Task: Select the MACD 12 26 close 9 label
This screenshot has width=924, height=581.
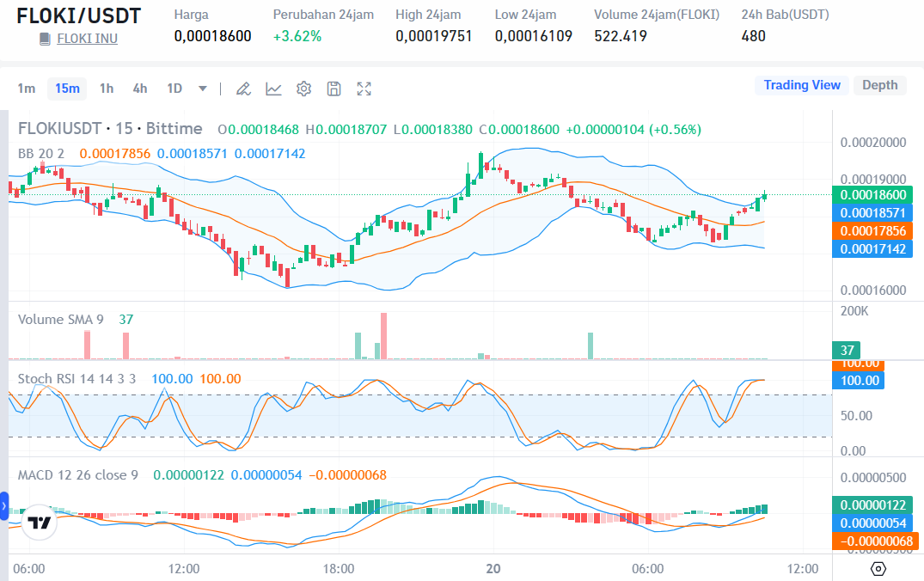Action: tap(77, 475)
